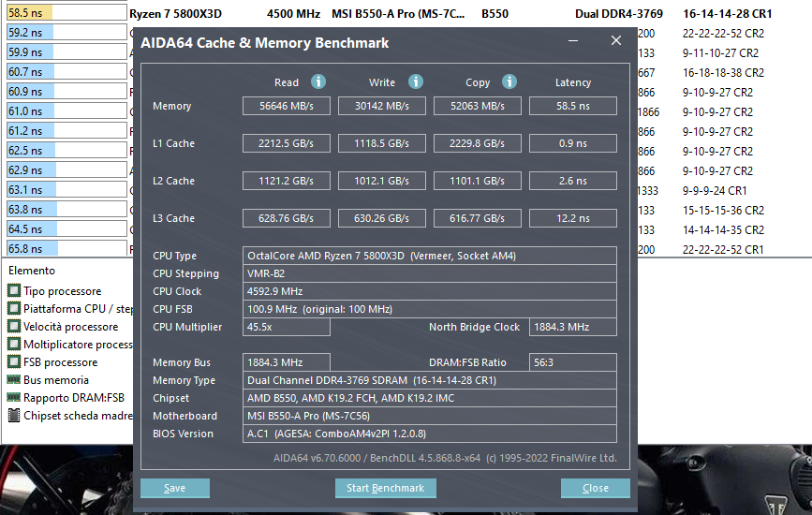Screen dimensions: 812x515
Task: Select the 61.2 ns result row
Action: (x=66, y=130)
